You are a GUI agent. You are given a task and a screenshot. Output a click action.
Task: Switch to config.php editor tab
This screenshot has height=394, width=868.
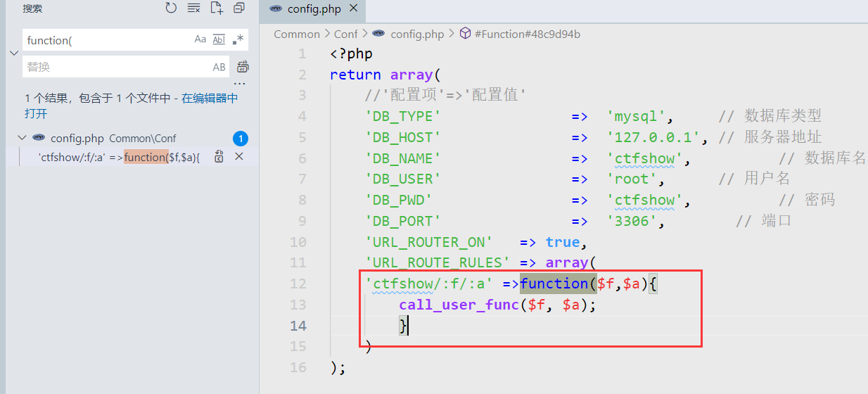(314, 9)
